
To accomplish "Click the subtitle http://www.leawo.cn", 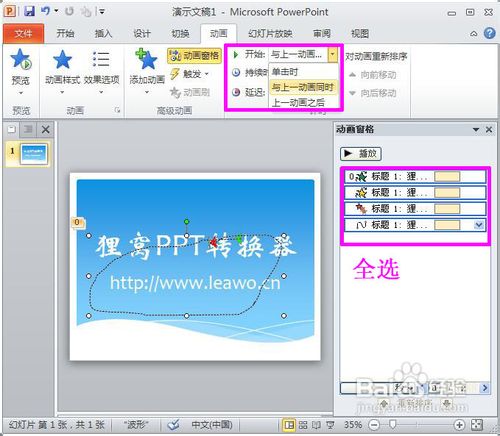I will click(195, 283).
